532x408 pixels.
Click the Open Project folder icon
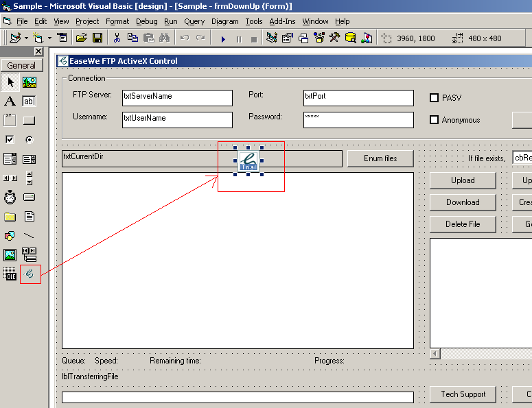point(81,38)
